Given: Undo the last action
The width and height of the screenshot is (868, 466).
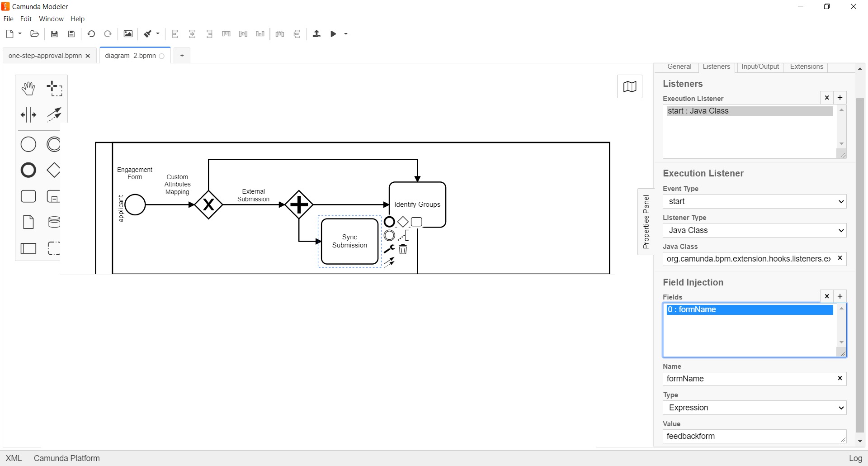Looking at the screenshot, I should pos(91,34).
